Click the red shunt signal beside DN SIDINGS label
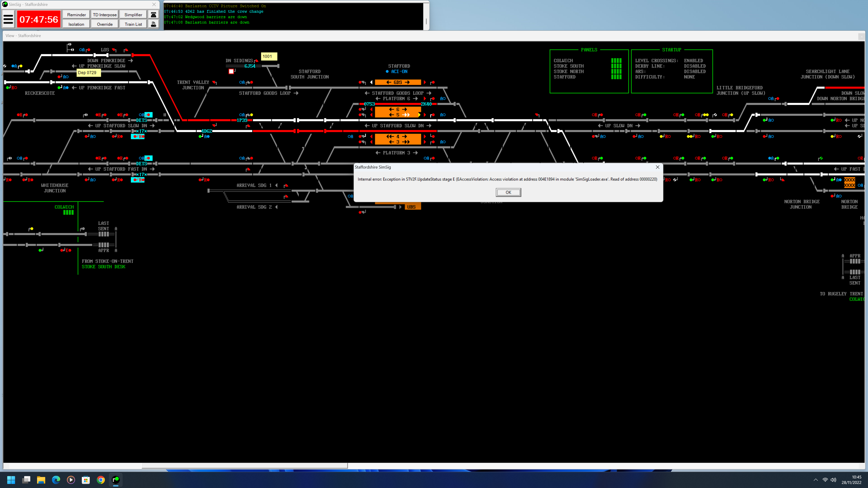 click(256, 61)
